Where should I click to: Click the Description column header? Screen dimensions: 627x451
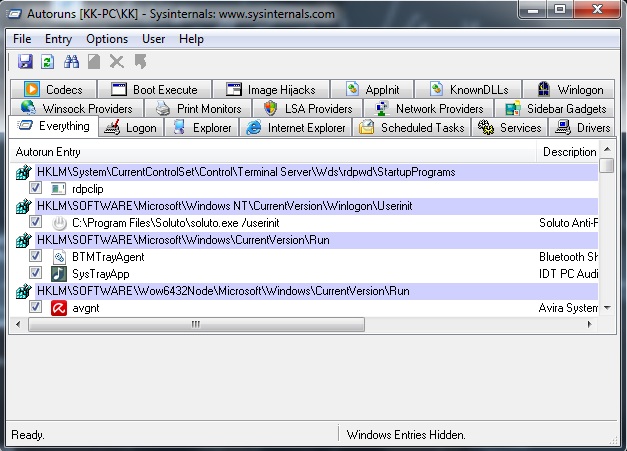point(568,152)
